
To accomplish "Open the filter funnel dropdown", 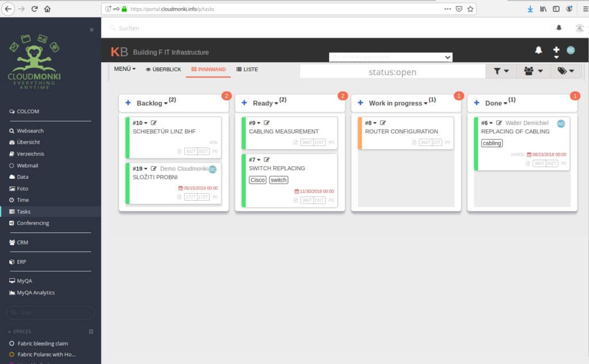I will pyautogui.click(x=501, y=71).
